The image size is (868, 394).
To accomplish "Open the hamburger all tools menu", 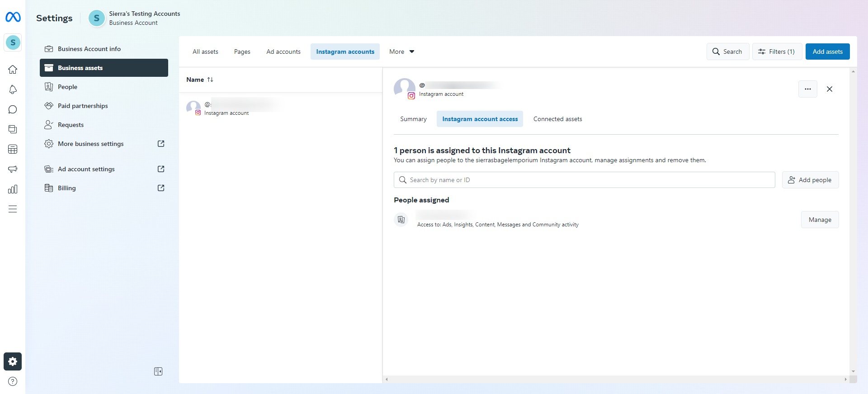I will 13,209.
